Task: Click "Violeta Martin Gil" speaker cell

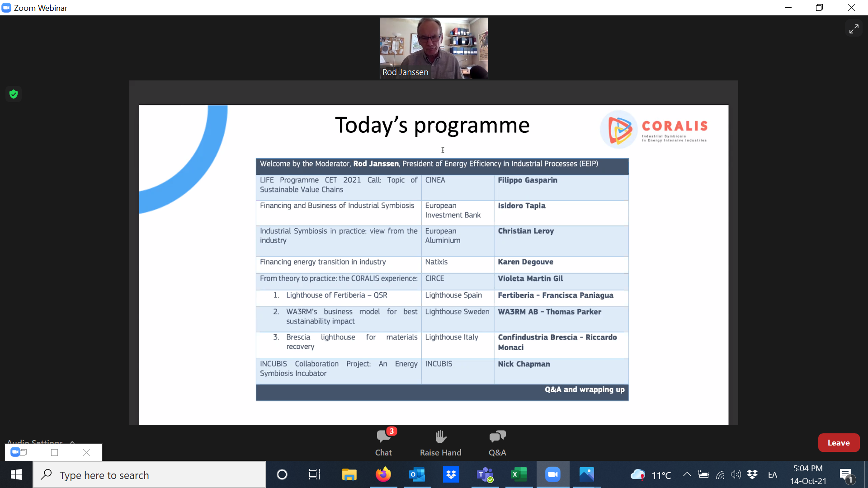Action: tap(561, 281)
